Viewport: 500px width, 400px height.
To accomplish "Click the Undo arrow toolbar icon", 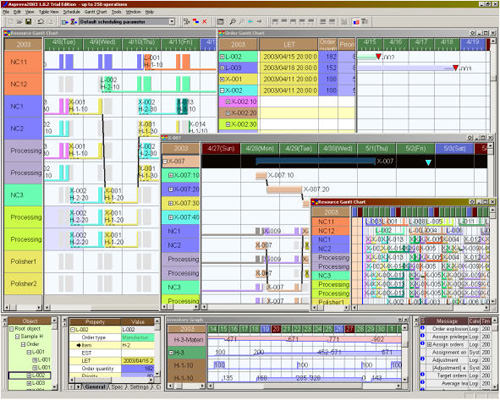I will click(41, 22).
